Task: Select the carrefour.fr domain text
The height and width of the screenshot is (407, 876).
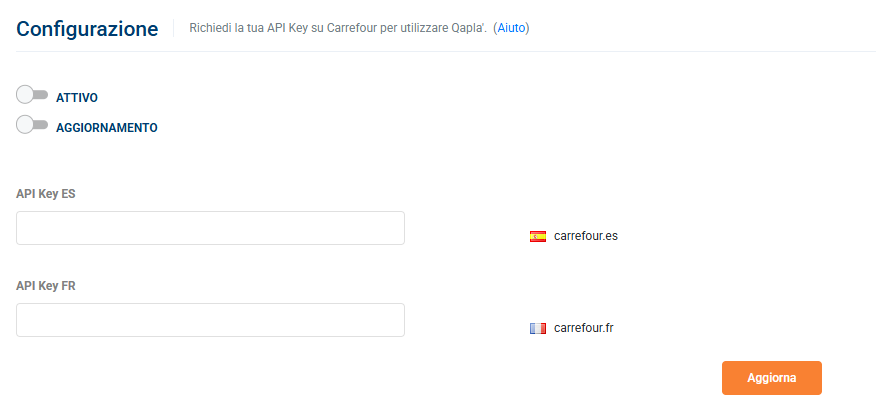Action: 584,328
